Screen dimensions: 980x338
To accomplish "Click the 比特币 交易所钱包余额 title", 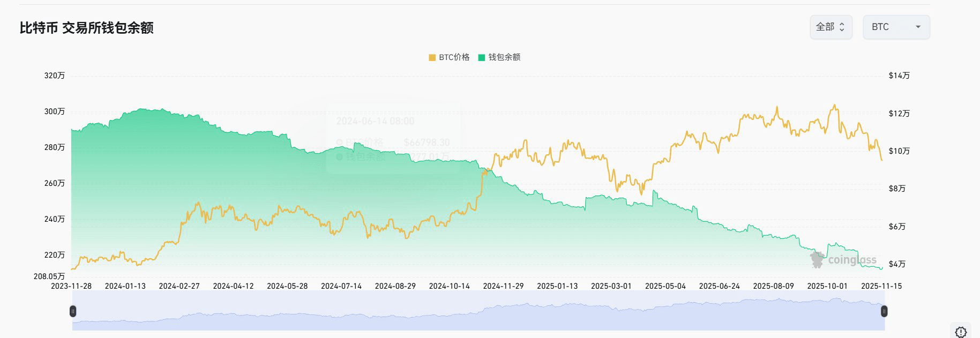I will 86,28.
